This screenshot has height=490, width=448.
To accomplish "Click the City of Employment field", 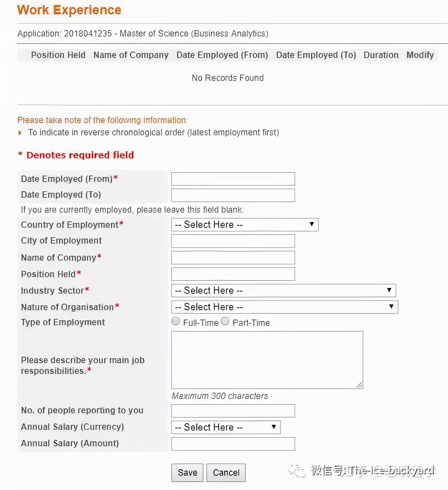I will 233,241.
